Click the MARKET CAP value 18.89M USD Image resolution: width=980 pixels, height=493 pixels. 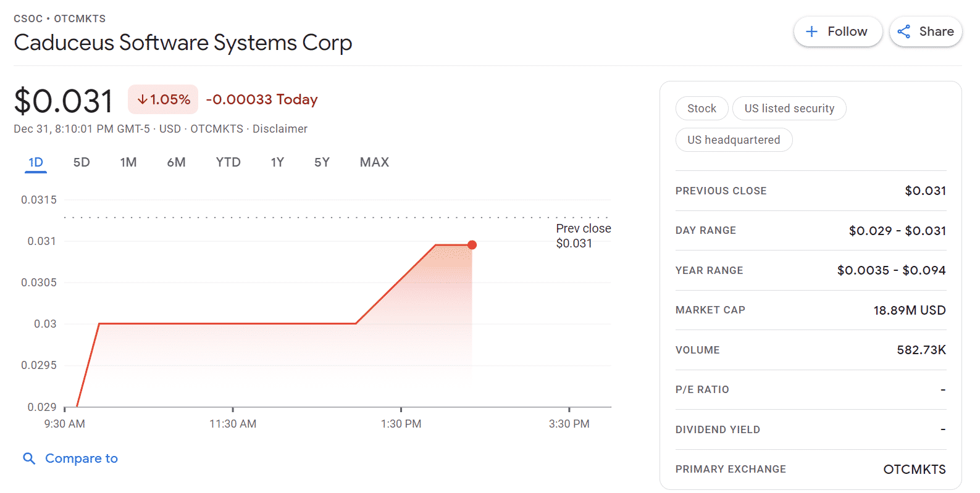click(x=909, y=310)
